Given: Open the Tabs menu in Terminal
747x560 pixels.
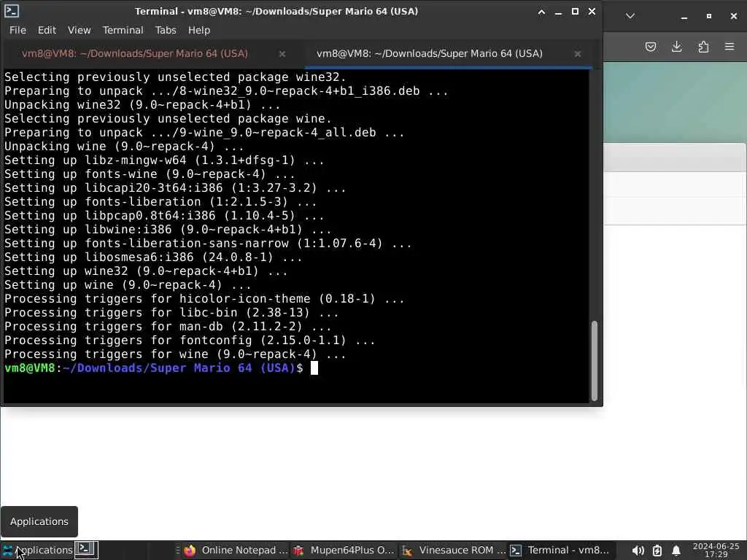Looking at the screenshot, I should [166, 30].
